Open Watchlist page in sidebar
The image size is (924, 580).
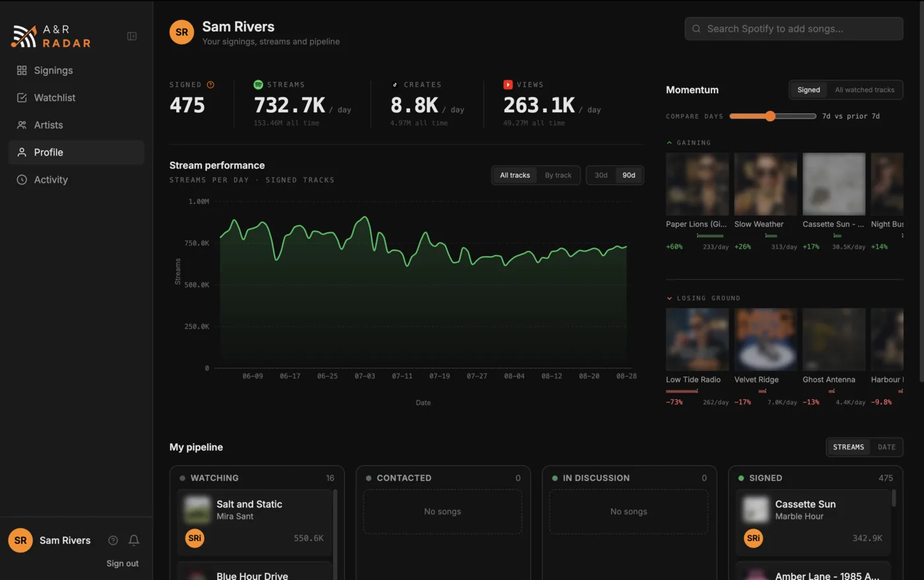[x=76, y=98]
